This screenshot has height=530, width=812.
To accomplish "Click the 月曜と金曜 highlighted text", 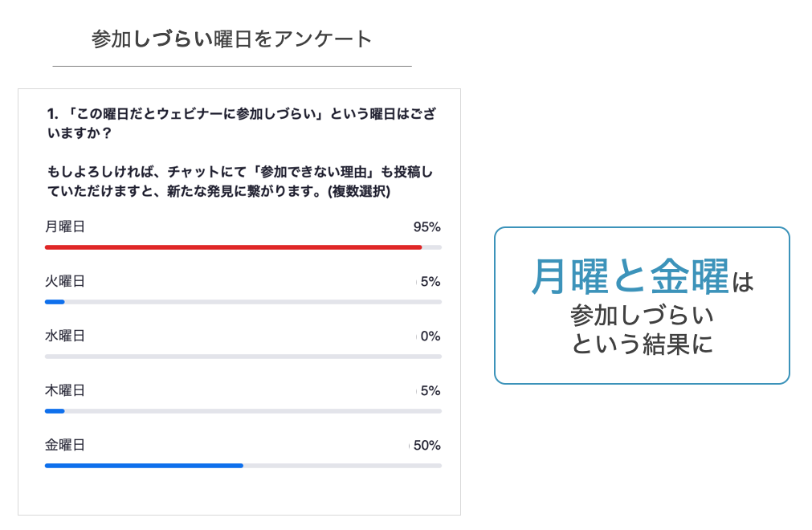I will (x=630, y=276).
